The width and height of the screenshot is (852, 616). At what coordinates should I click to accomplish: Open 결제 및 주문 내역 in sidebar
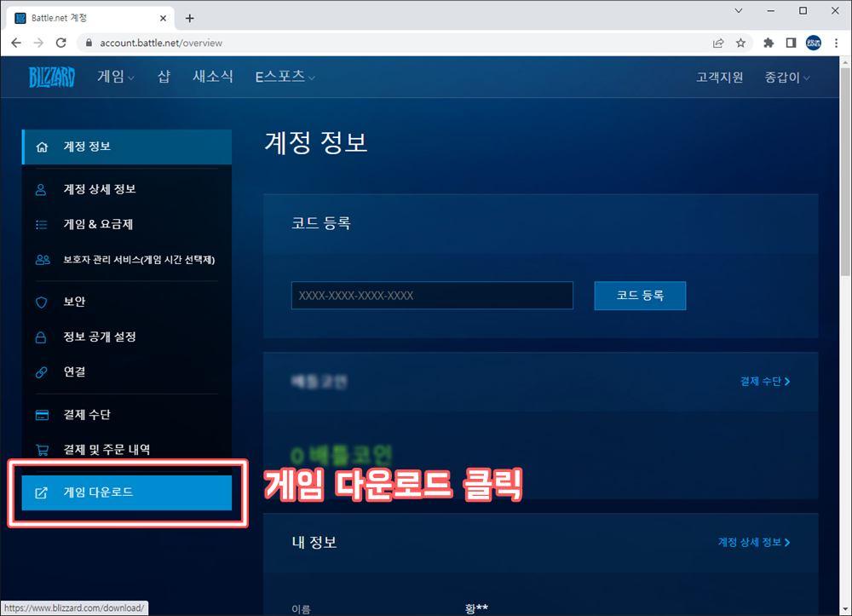(x=127, y=450)
